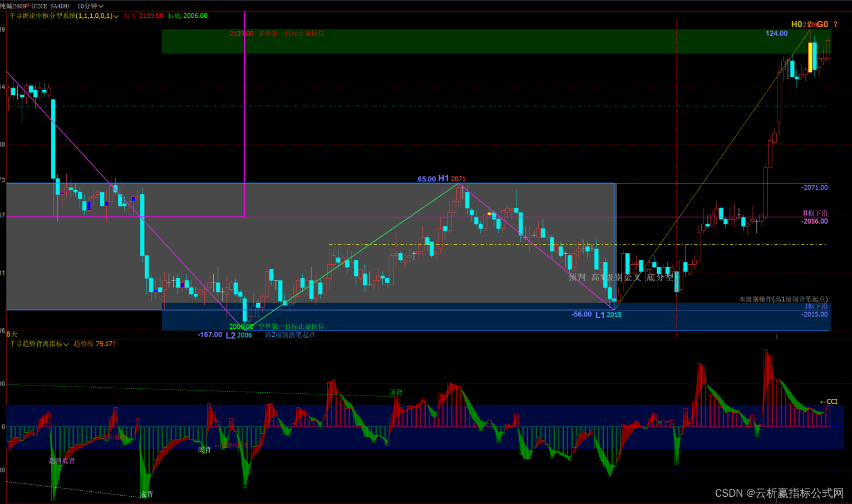
Task: Click the 趋势线 79.17 readout
Action: [x=95, y=344]
